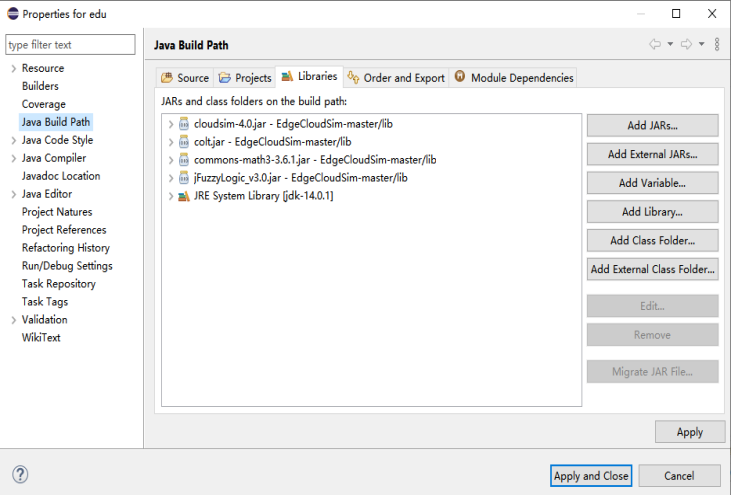Expand the Resource category
This screenshot has height=496, width=732.
(x=14, y=69)
